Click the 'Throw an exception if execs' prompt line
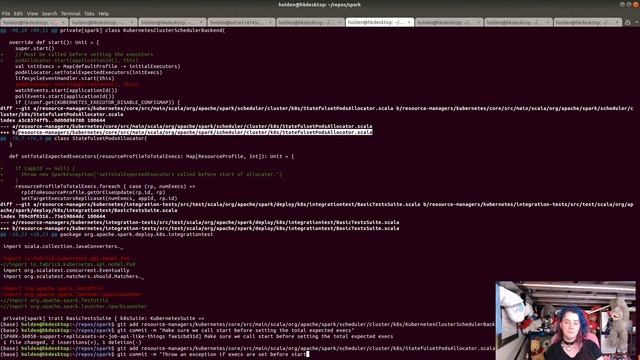 155,354
